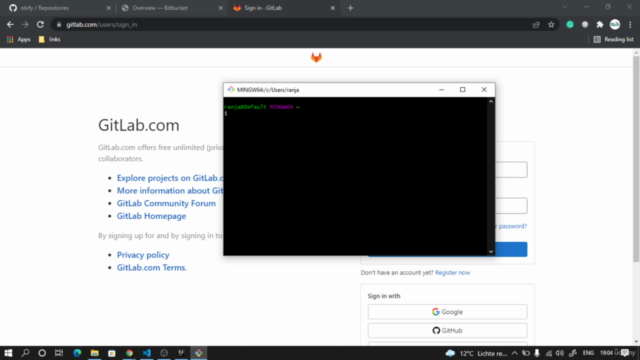
Task: Close the MINGW64 terminal window
Action: (484, 89)
